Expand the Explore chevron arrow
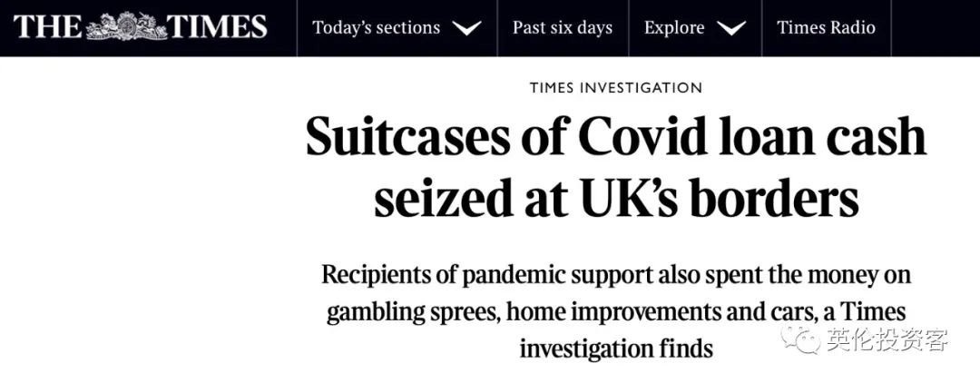Viewport: 980px width, 383px height. (730, 28)
